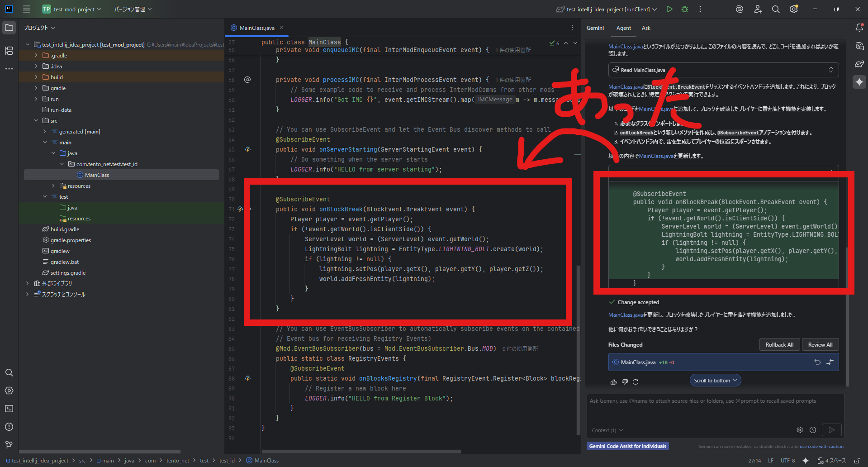This screenshot has height=467, width=868.
Task: Run the runClient configuration
Action: (669, 9)
